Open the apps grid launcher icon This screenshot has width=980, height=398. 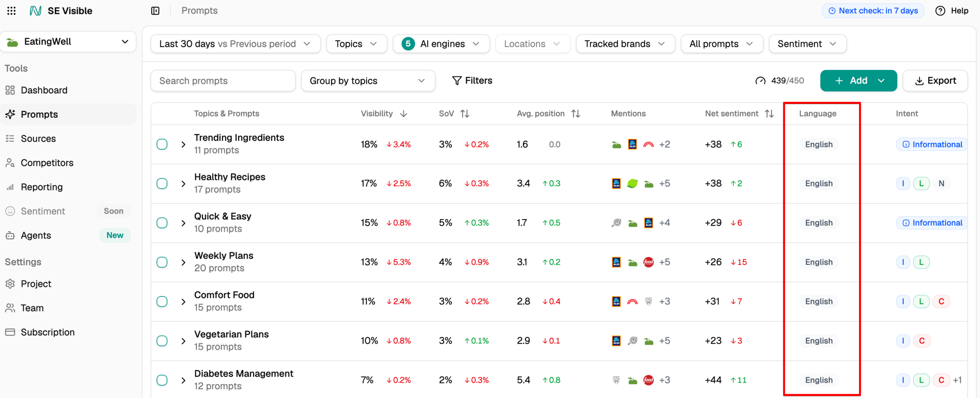[x=11, y=11]
